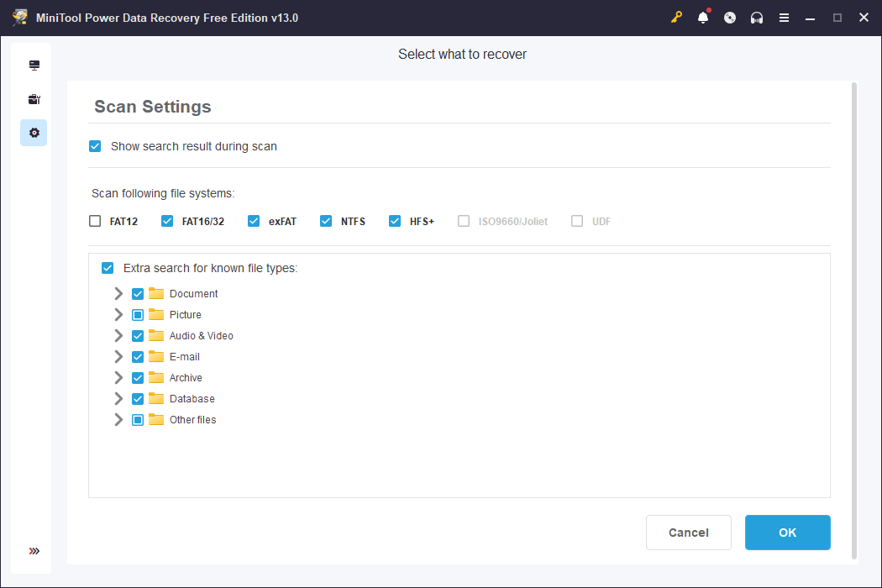Uncheck the FAT16/32 file system
The image size is (882, 588).
[167, 221]
